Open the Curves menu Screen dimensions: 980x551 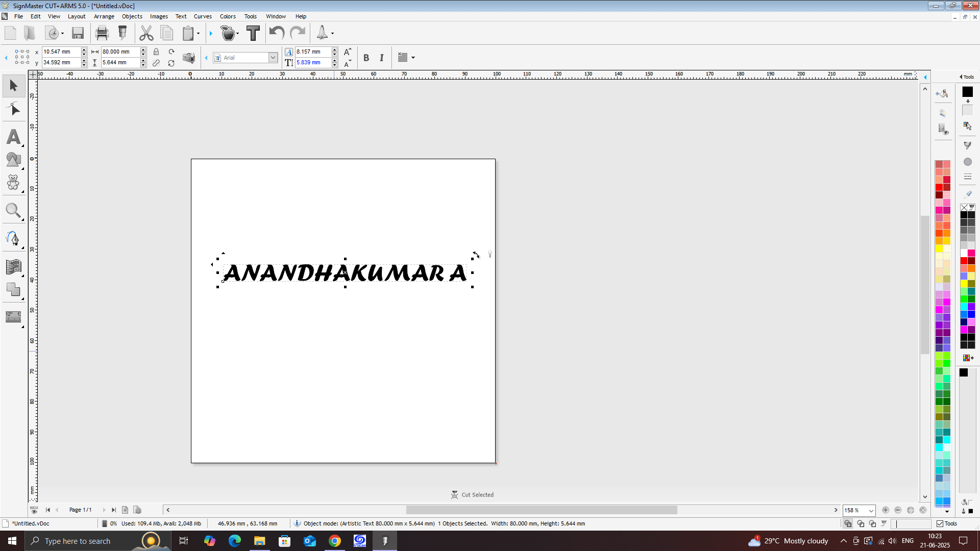[x=203, y=16]
